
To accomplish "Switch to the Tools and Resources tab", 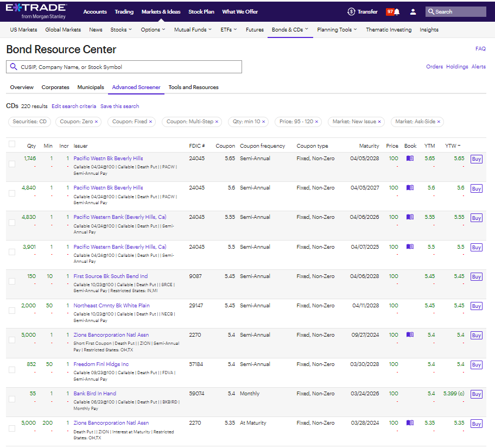I will [x=194, y=87].
